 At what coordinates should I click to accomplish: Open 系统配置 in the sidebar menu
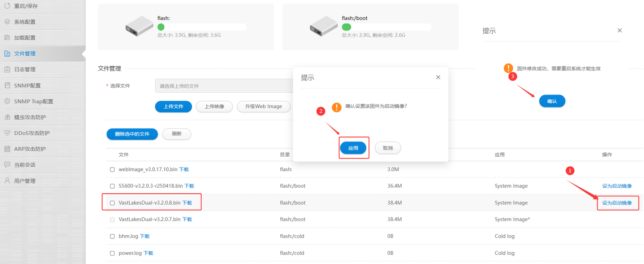(25, 22)
